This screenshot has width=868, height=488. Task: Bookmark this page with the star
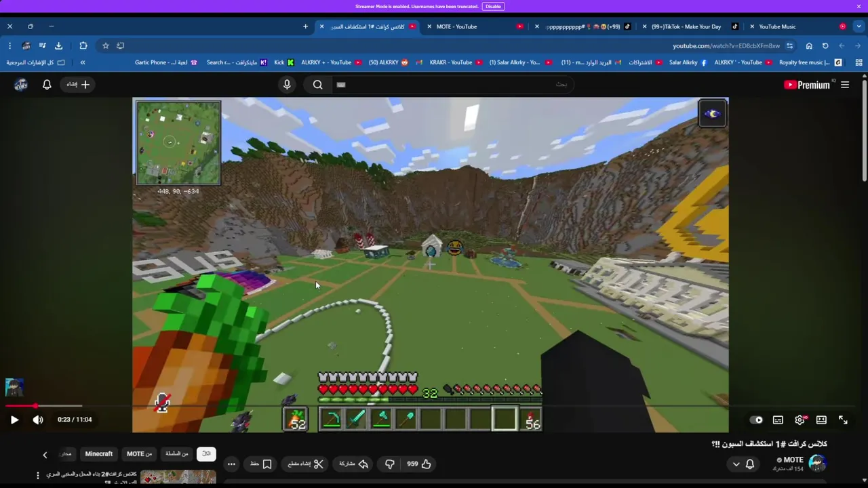click(105, 45)
